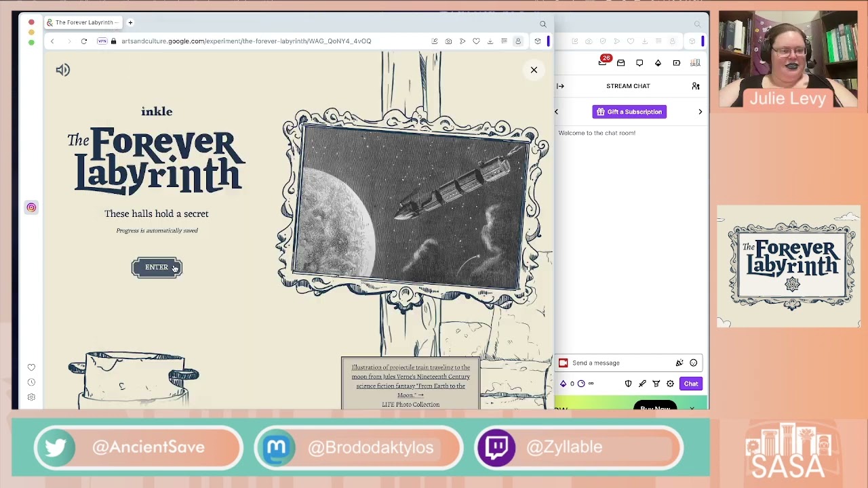
Task: Dismiss the chat ad banner with its X
Action: point(692,407)
